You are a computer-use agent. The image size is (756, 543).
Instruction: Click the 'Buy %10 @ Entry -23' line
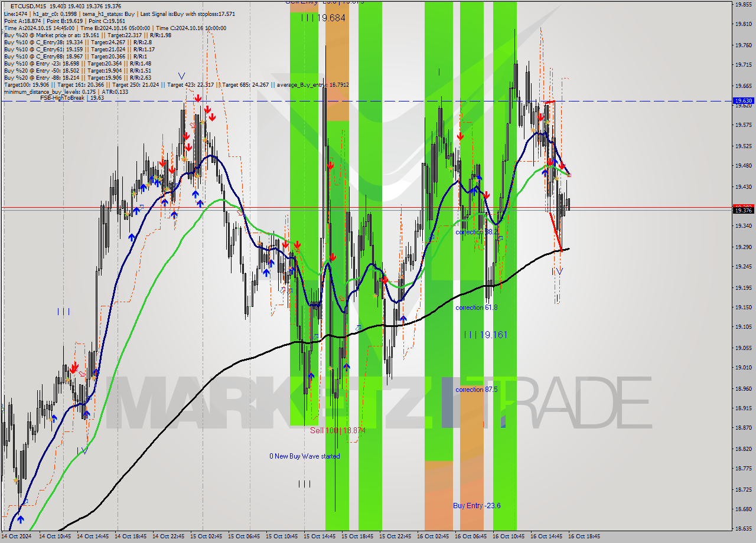point(77,63)
